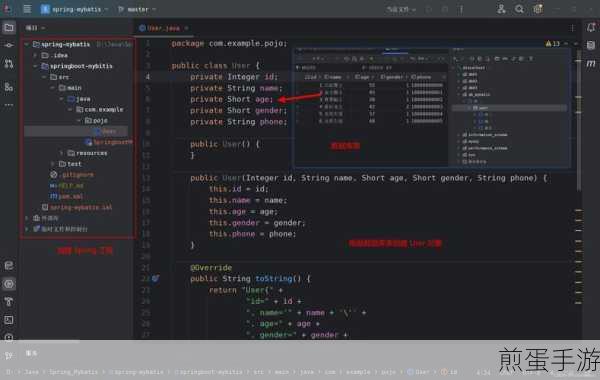600x380 pixels.
Task: Click the name column header in table
Action: (333, 77)
